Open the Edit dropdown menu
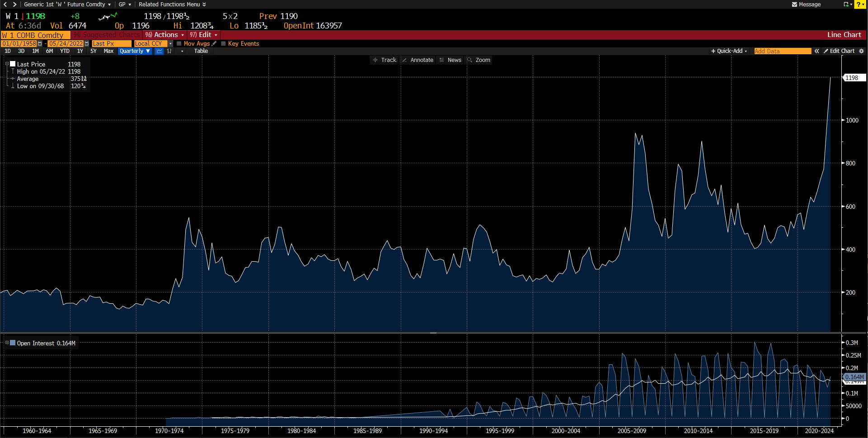 click(203, 35)
